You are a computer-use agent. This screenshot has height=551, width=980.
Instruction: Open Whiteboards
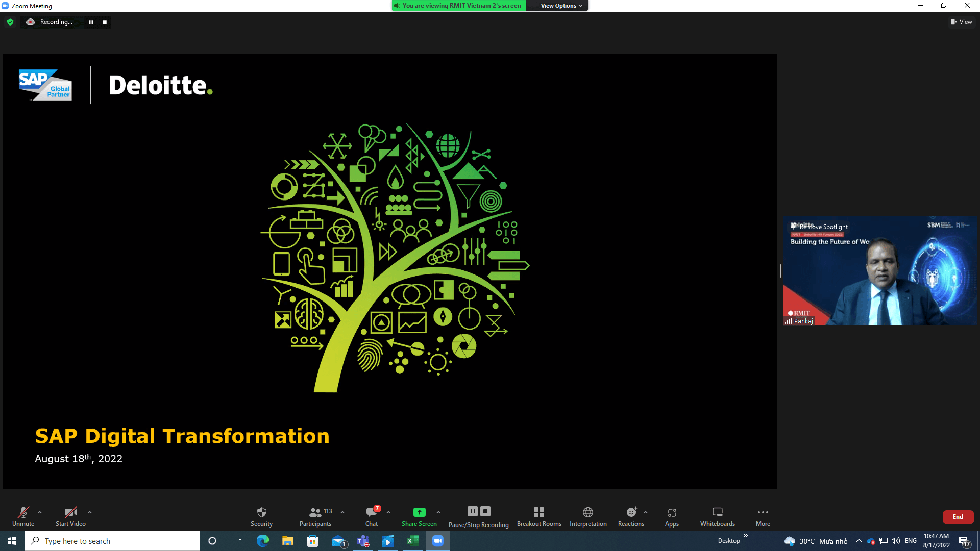click(x=718, y=516)
